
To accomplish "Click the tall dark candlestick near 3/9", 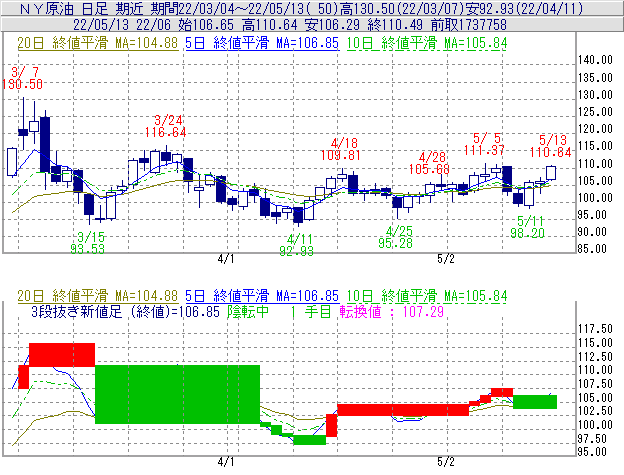I will point(45,144).
